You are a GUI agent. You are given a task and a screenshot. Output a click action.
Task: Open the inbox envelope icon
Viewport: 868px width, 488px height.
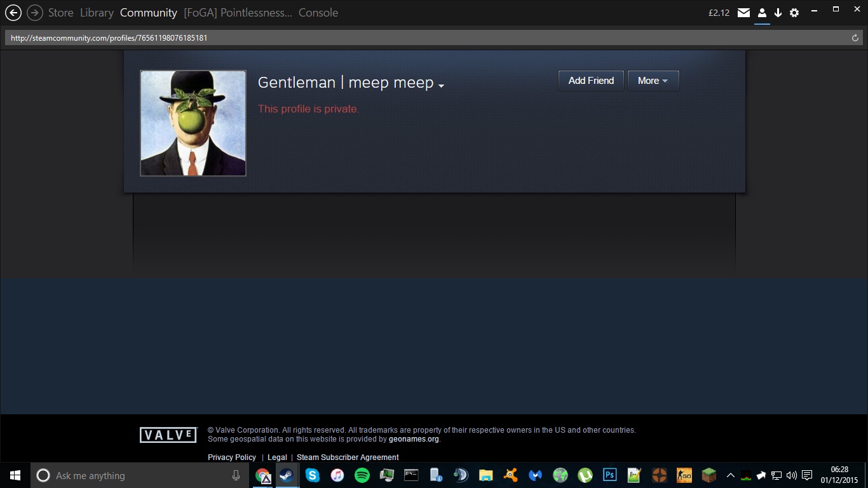tap(743, 13)
